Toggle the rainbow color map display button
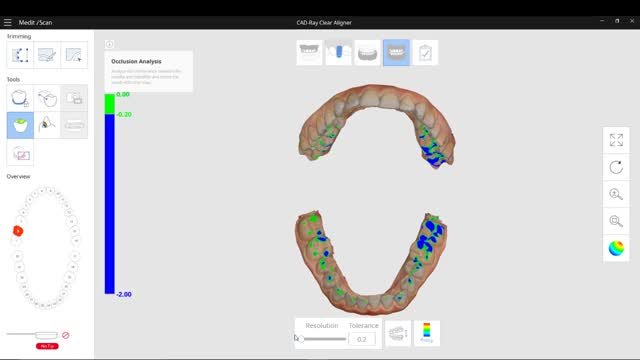The height and width of the screenshot is (360, 640). click(427, 333)
